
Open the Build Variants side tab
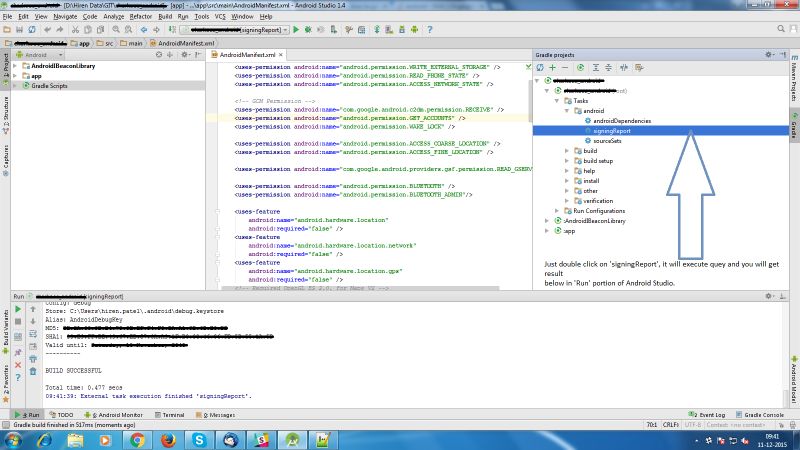(6, 332)
